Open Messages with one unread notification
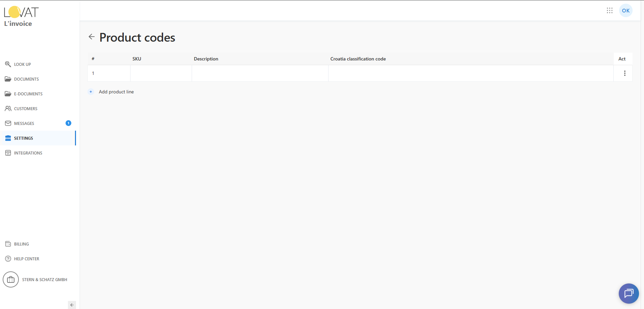Viewport: 644px width, 309px height. click(x=24, y=123)
